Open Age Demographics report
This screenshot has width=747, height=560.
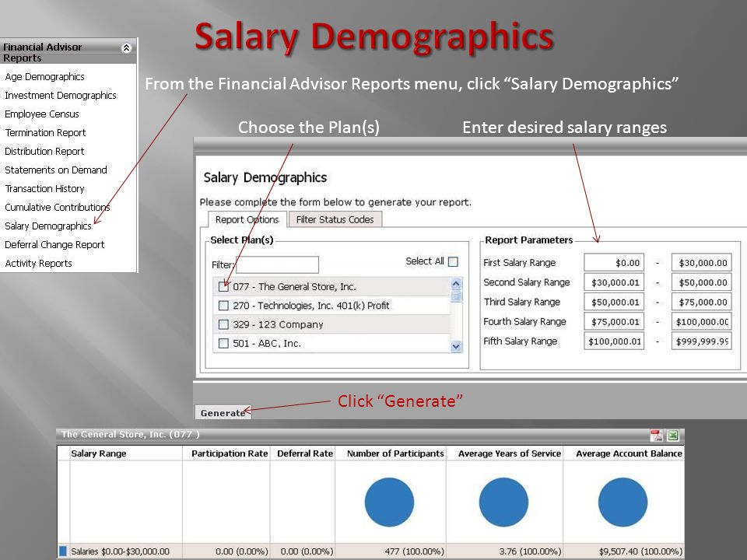(x=44, y=77)
